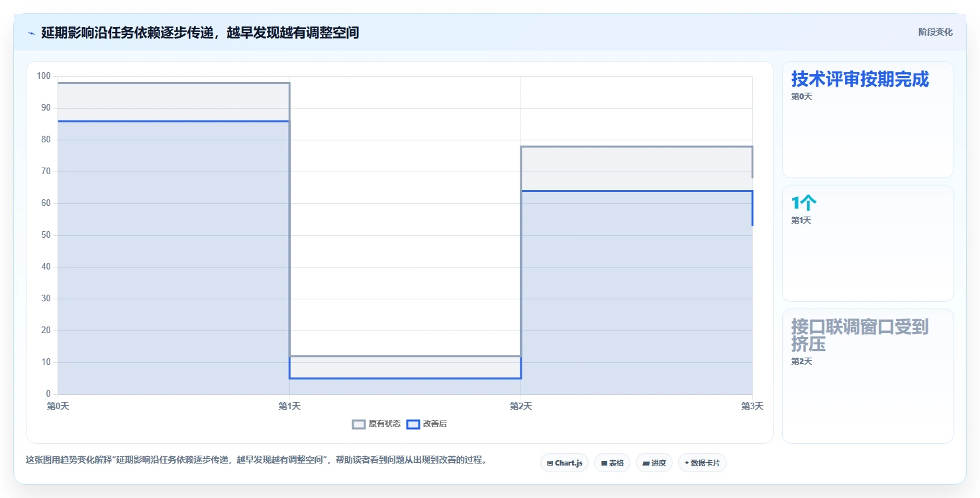The height and width of the screenshot is (498, 980).
Task: Click the y-axis value 80
Action: point(46,140)
